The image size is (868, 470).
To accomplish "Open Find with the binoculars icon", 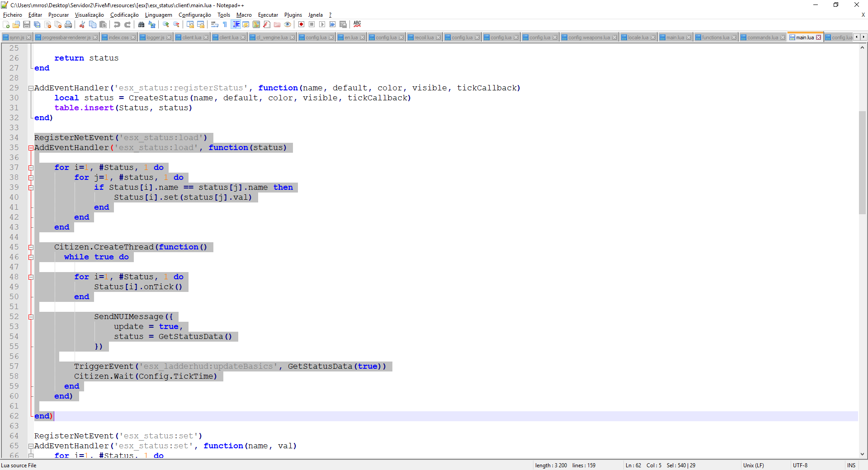I will pos(142,24).
